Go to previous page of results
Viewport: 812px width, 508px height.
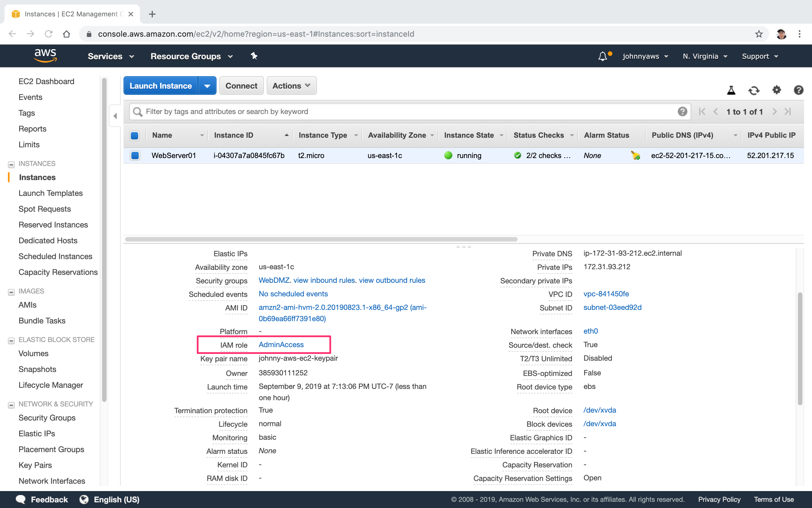(x=715, y=111)
